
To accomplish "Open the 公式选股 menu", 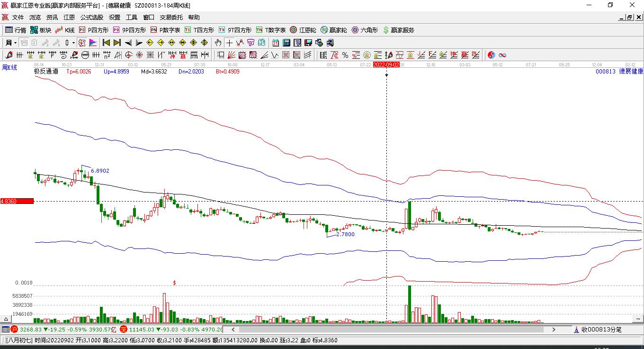I will [91, 18].
